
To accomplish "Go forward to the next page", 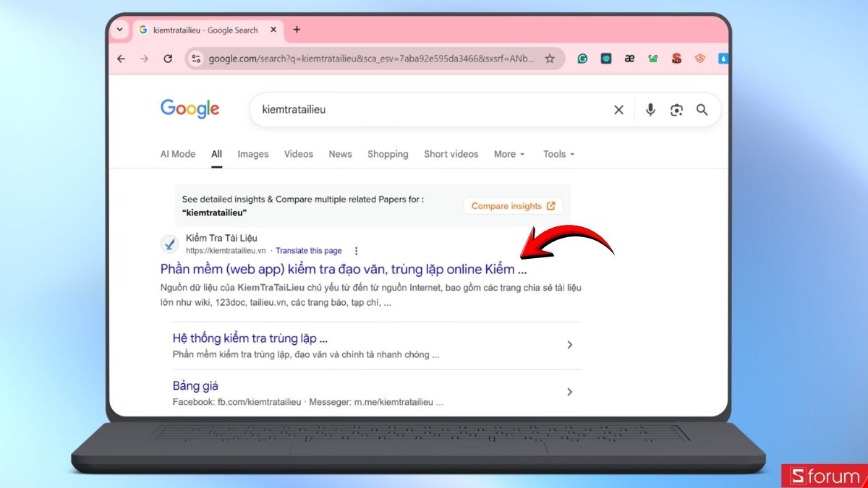I will pos(145,59).
